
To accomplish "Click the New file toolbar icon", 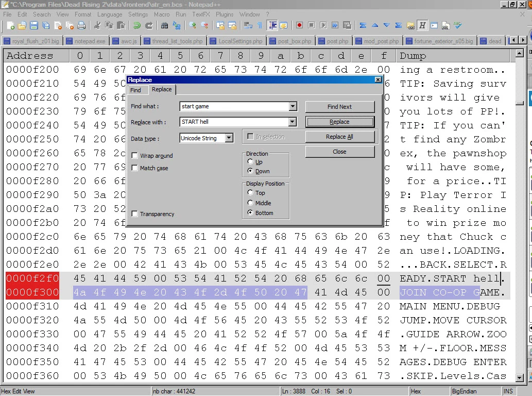I will (x=10, y=25).
